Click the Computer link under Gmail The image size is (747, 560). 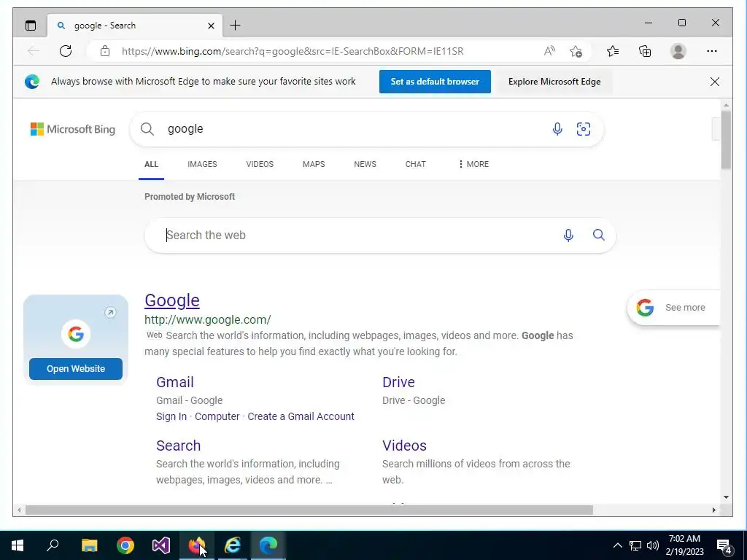(x=217, y=416)
